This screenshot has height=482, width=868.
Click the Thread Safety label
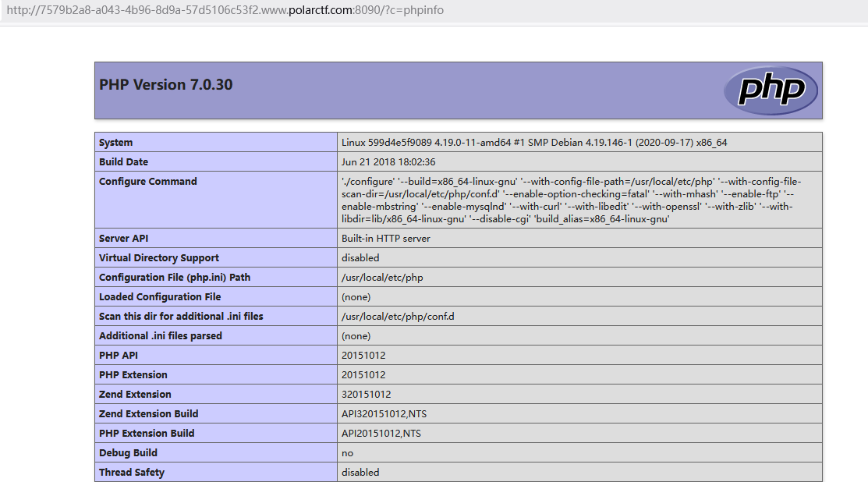click(132, 472)
